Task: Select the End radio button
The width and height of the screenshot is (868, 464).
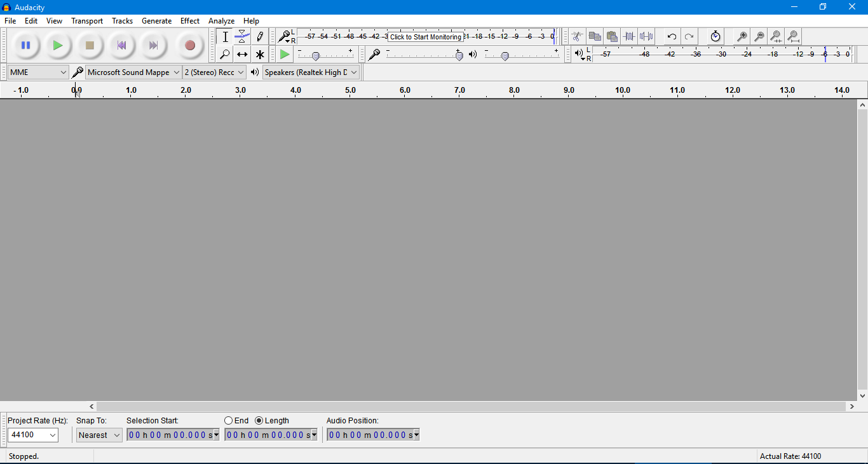Action: [x=228, y=421]
